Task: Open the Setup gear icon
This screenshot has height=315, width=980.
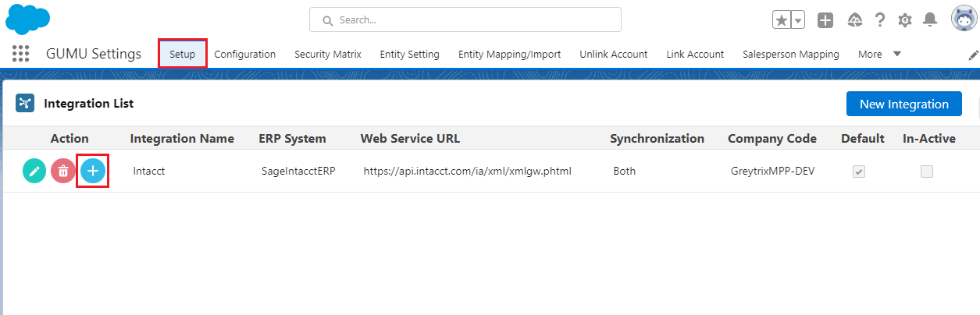Action: tap(905, 20)
